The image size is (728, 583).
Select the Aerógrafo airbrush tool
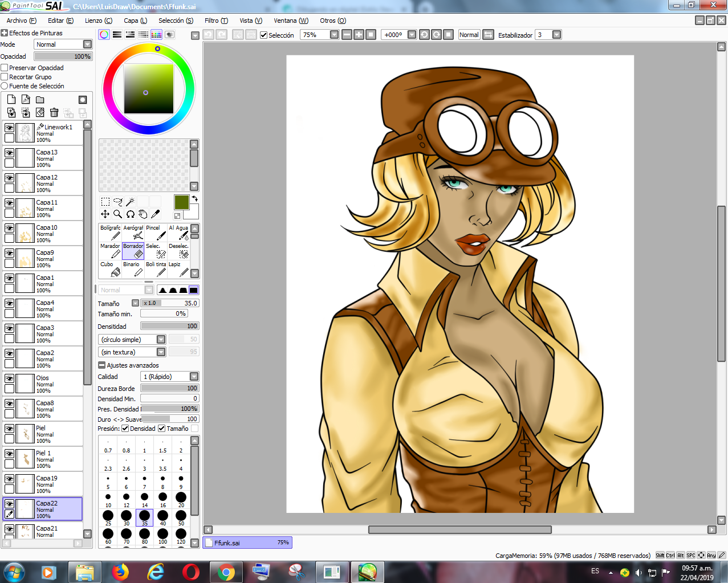tap(133, 232)
